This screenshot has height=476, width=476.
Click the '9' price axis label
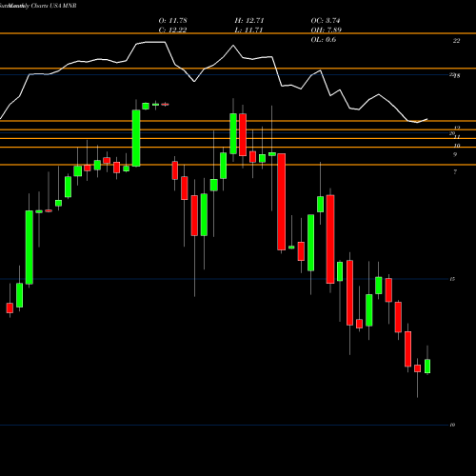455,154
